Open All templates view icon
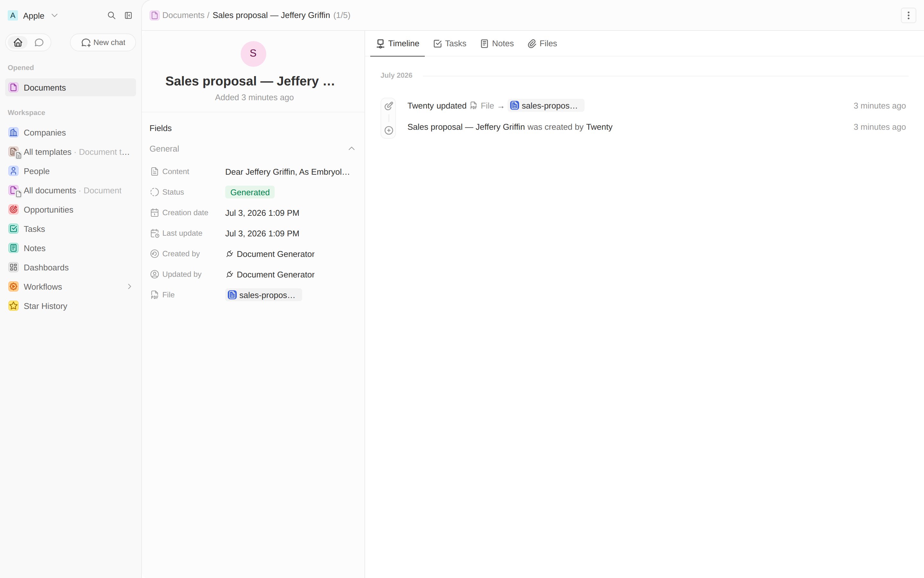Image resolution: width=924 pixels, height=578 pixels. (14, 152)
